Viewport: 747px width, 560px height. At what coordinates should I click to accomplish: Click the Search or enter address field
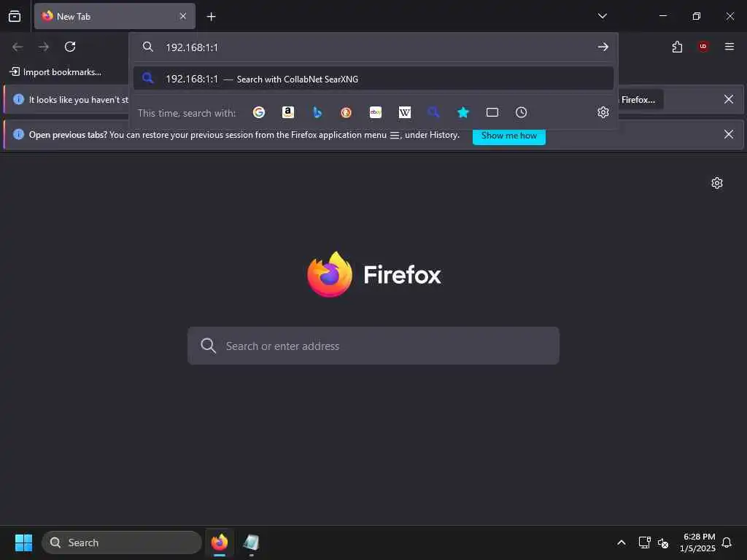pyautogui.click(x=373, y=346)
